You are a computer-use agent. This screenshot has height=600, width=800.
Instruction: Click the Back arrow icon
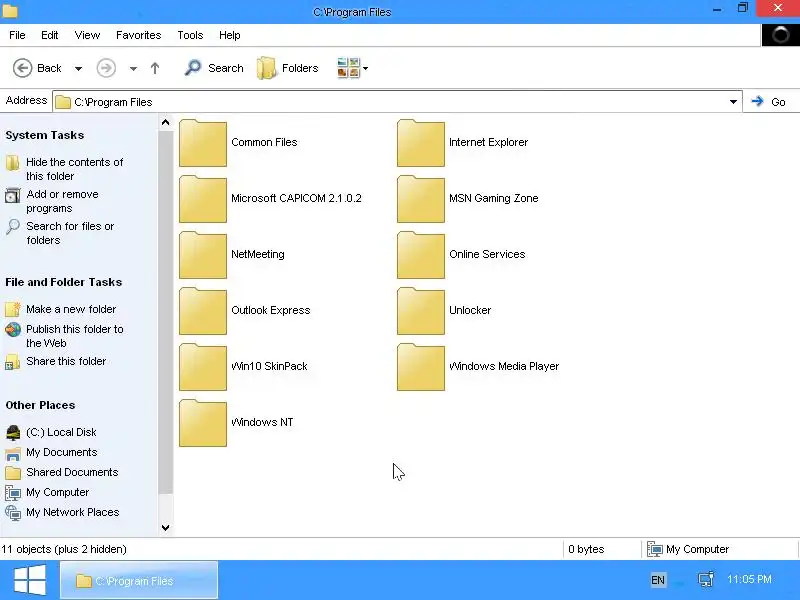pos(22,68)
